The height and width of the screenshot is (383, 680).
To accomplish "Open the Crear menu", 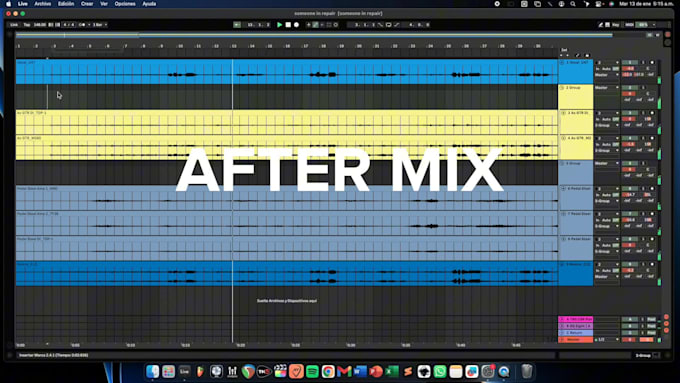I will pos(87,3).
